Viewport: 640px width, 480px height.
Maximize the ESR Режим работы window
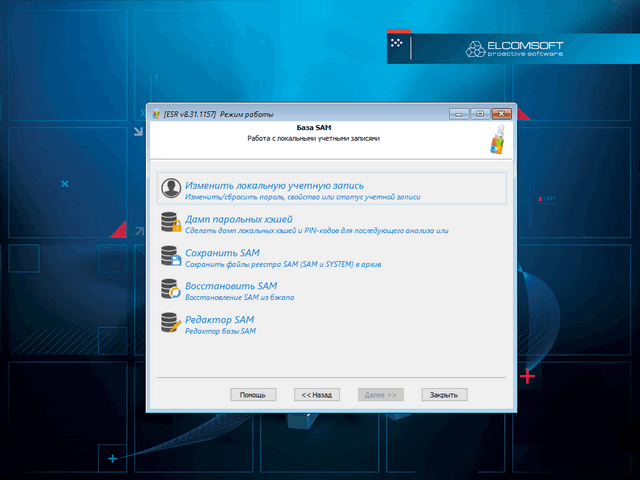(x=479, y=113)
